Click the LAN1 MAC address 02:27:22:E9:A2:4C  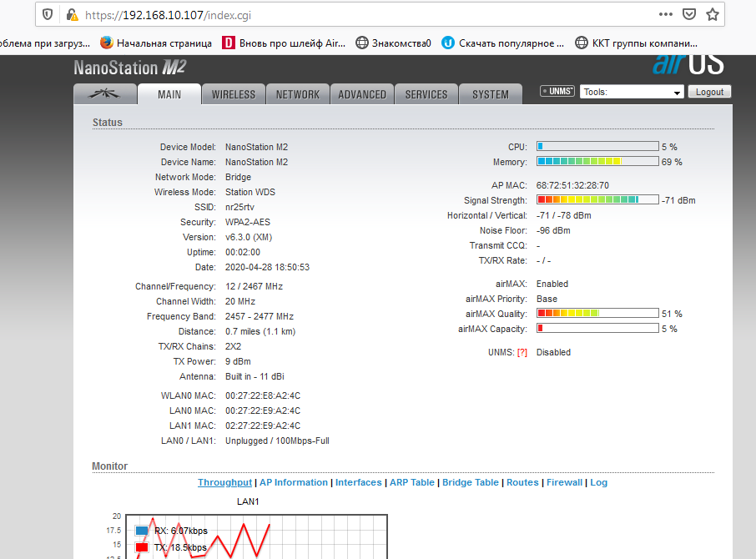pos(263,426)
